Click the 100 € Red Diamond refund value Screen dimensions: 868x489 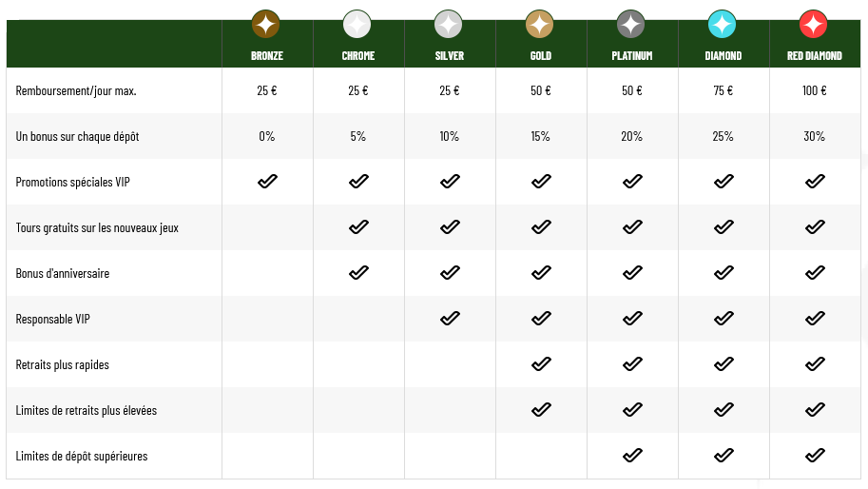(815, 90)
